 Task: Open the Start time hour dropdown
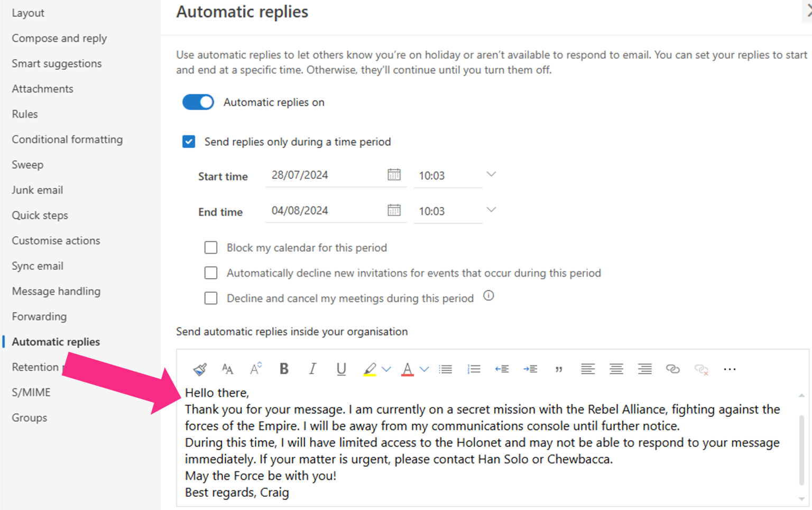tap(491, 174)
